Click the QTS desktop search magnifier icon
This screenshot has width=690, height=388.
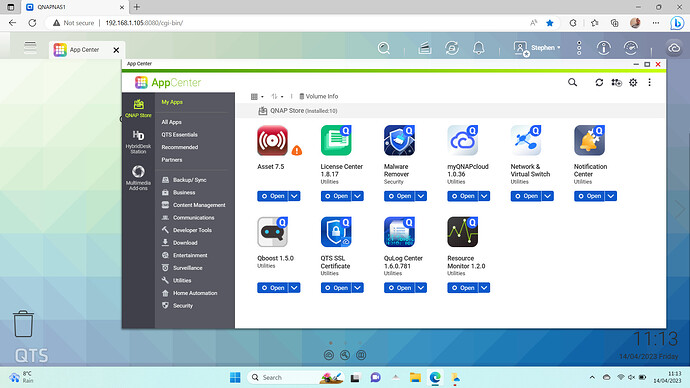click(x=384, y=48)
